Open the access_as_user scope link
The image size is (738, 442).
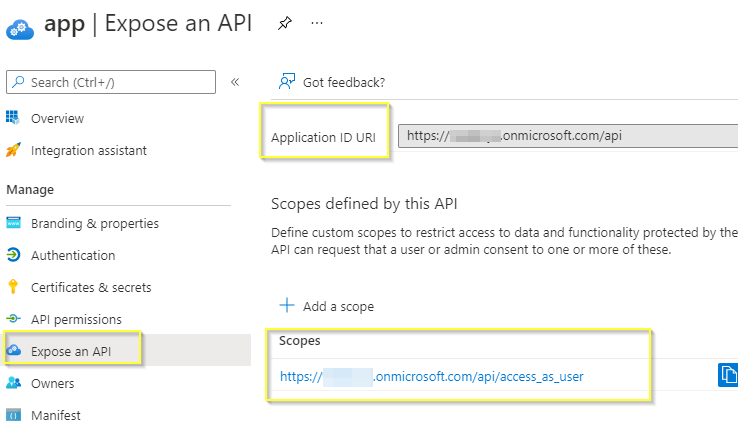point(432,377)
